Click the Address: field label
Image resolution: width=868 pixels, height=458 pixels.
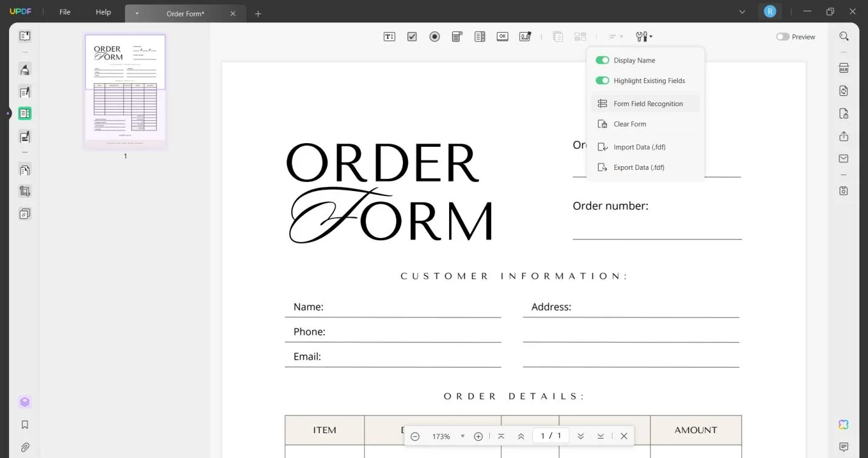[551, 307]
